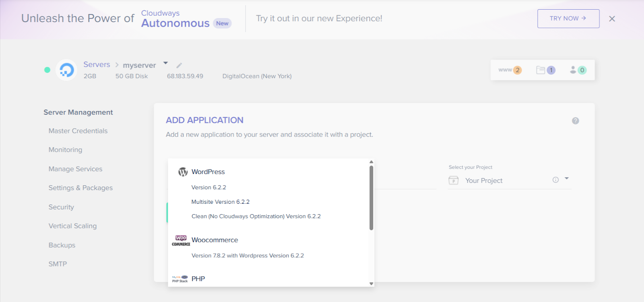
Task: Click the myserver name text
Action: click(139, 65)
